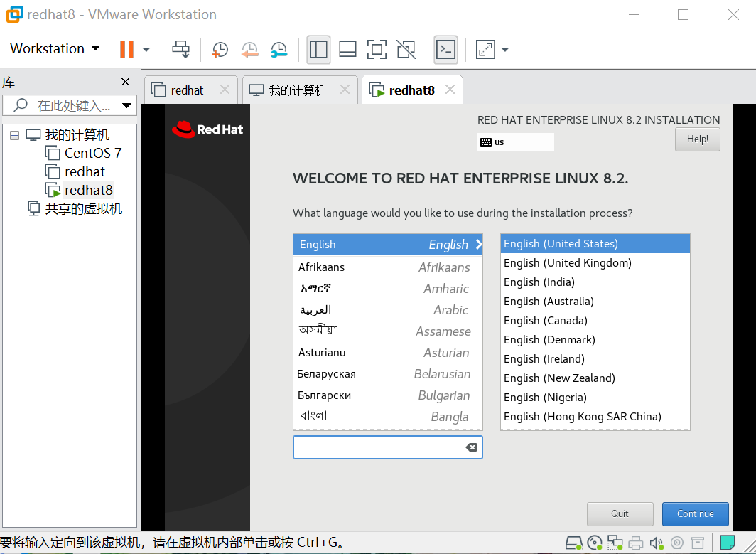Image resolution: width=756 pixels, height=554 pixels.
Task: Choose English (Canada) locale
Action: (x=595, y=321)
